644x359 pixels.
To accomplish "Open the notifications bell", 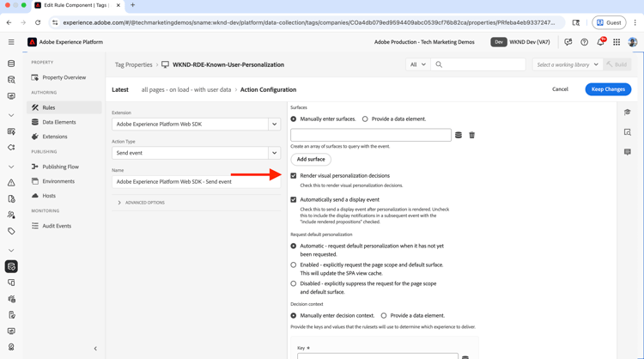I will coord(600,42).
